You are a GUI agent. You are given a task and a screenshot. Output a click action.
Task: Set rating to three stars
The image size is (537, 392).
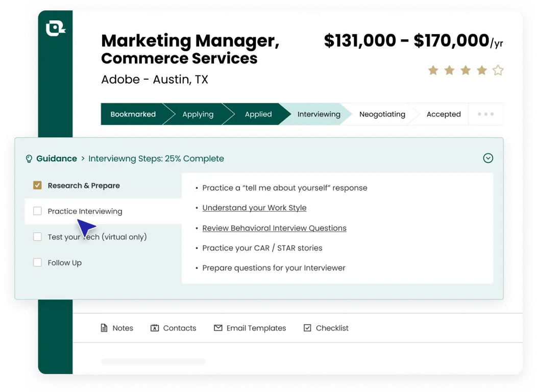tap(466, 70)
